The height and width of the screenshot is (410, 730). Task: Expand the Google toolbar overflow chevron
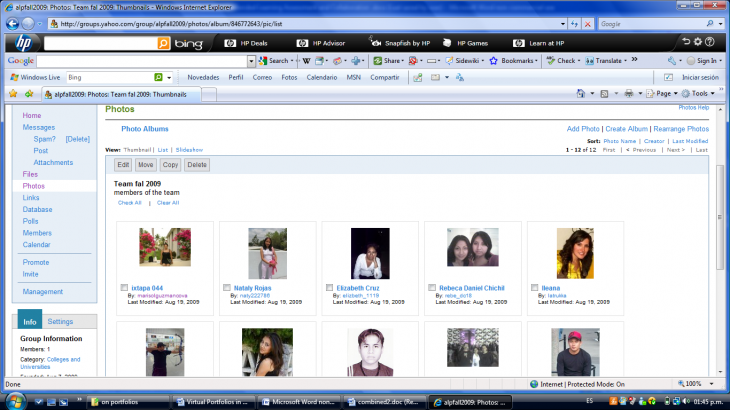pyautogui.click(x=634, y=60)
